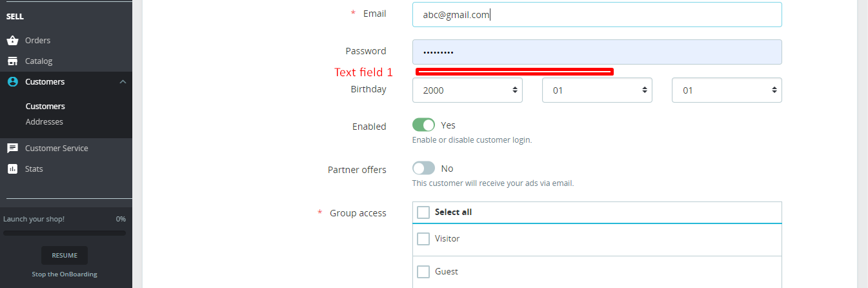Click the Customer Service chat icon
The image size is (868, 288).
12,149
